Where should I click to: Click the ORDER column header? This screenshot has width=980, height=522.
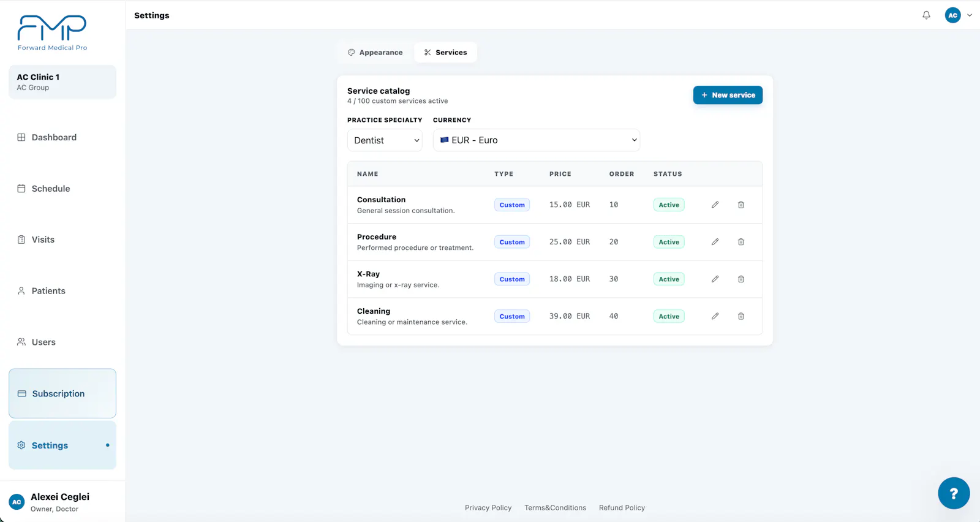[x=622, y=174]
